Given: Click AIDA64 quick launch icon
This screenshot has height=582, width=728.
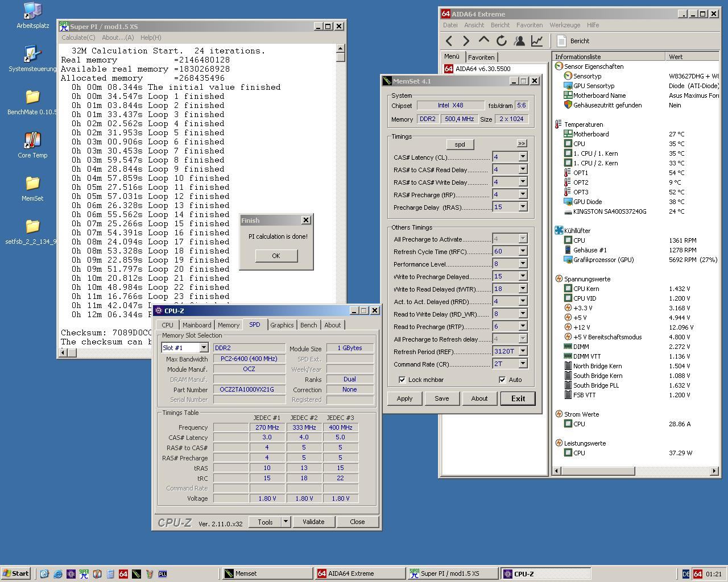Looking at the screenshot, I should (123, 574).
